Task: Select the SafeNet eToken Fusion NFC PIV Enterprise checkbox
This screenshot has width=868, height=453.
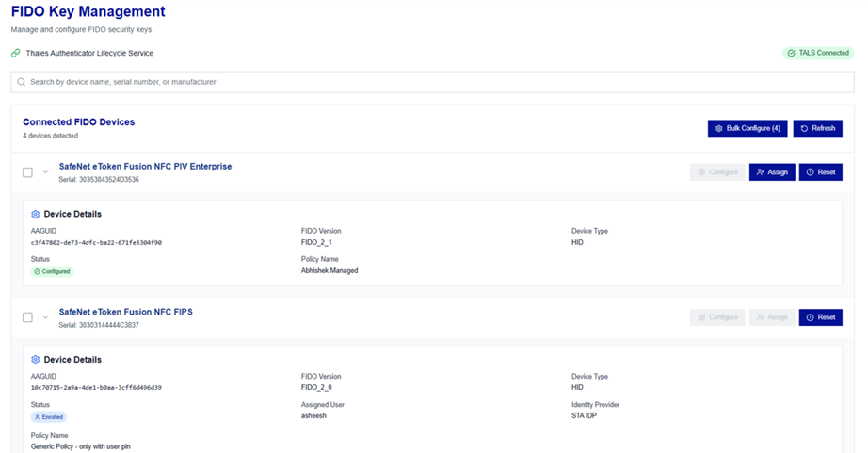Action: [x=27, y=172]
